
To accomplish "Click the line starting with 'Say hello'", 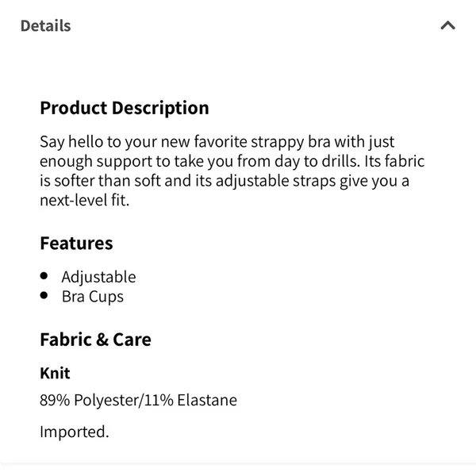I will (x=217, y=142).
